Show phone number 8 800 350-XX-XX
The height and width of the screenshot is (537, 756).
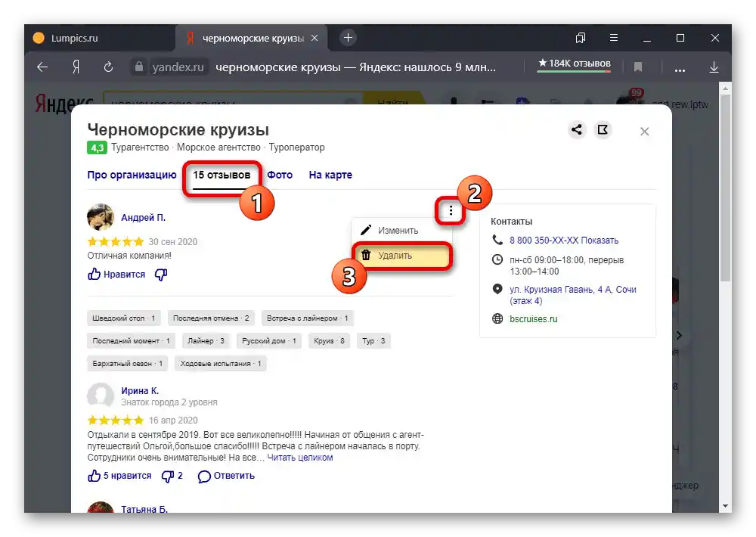pos(564,241)
